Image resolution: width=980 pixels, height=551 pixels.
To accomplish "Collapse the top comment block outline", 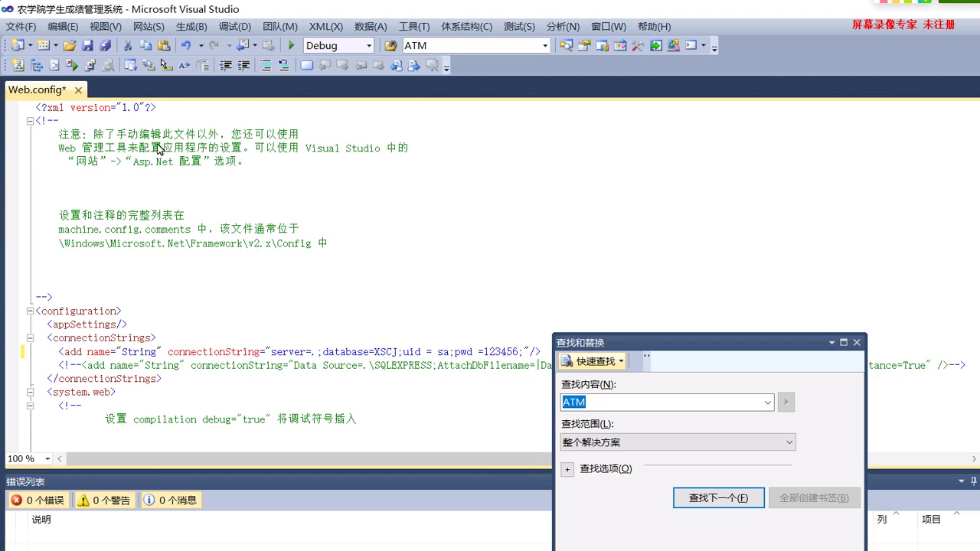I will click(30, 121).
